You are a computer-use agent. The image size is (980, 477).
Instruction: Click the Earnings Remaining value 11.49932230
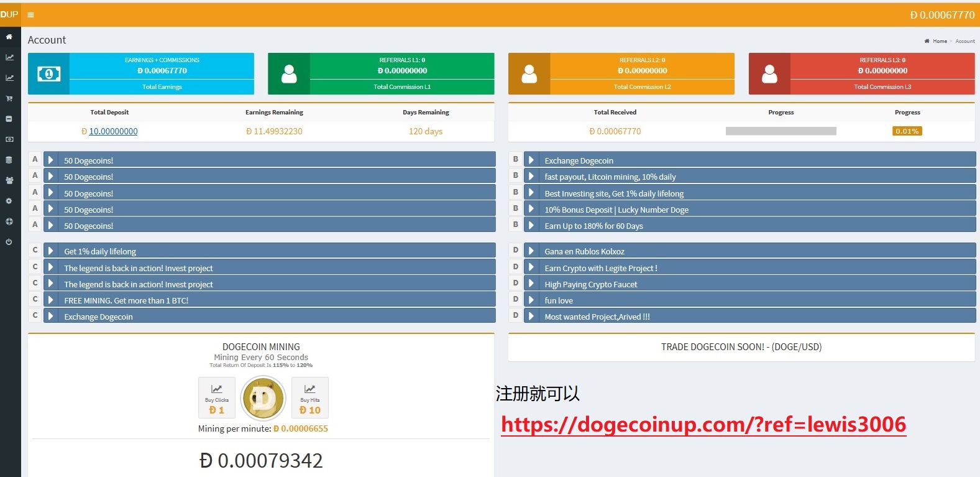274,131
